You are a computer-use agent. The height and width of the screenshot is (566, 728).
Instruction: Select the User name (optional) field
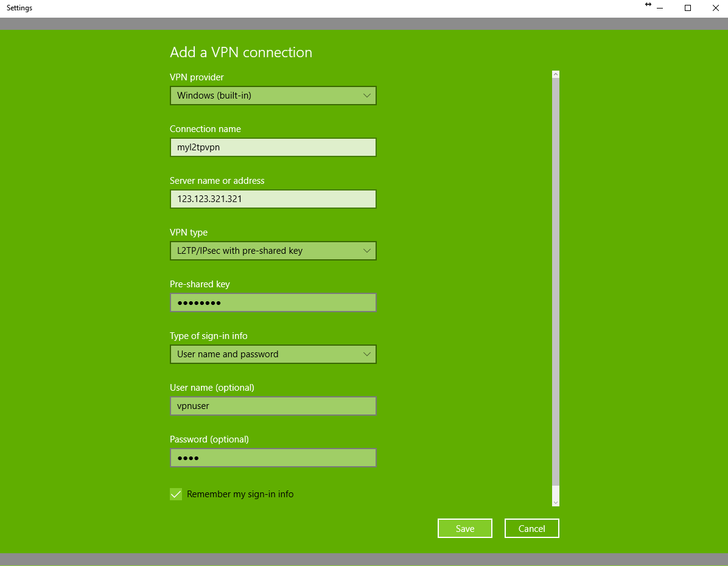273,407
